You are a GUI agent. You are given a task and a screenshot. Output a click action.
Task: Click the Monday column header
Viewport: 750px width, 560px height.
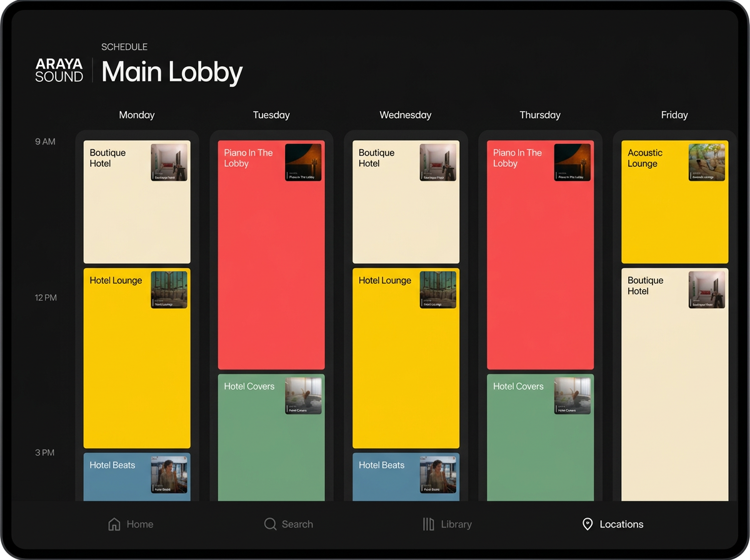click(137, 115)
